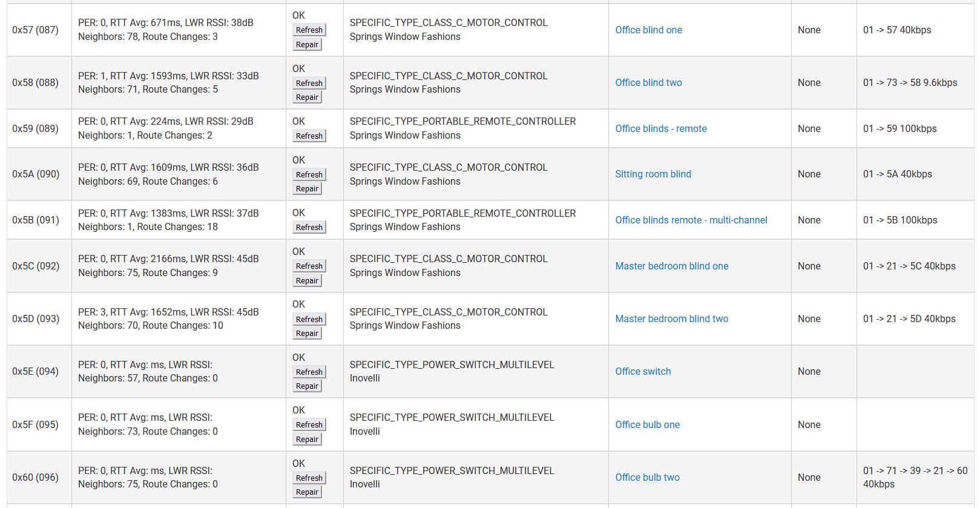Repair node 0x5E Office switch
This screenshot has width=980, height=508.
pyautogui.click(x=307, y=386)
